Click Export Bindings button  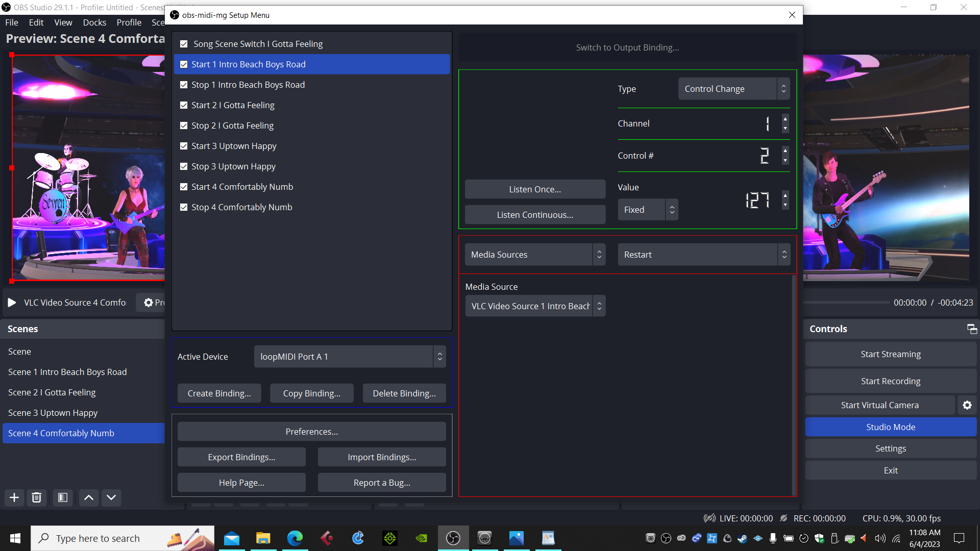tap(241, 457)
